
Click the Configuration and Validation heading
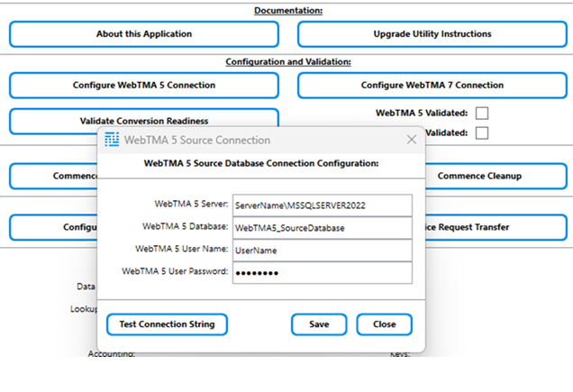tap(288, 62)
